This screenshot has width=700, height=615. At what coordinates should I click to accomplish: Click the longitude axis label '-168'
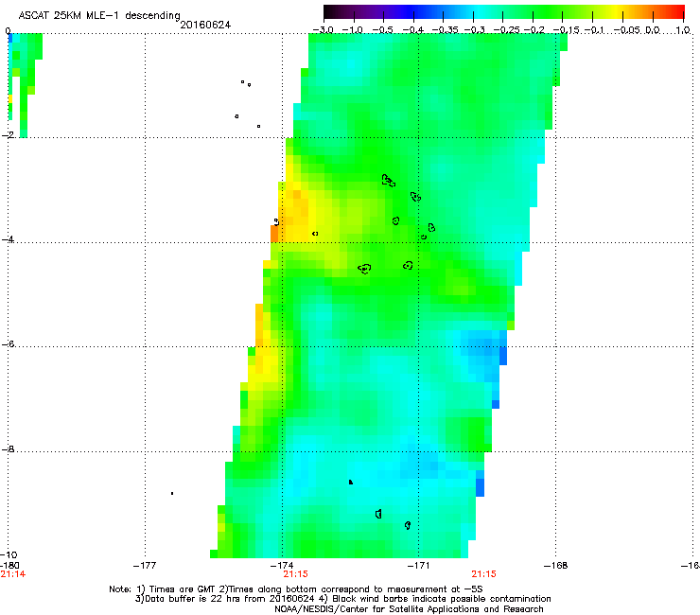click(556, 566)
